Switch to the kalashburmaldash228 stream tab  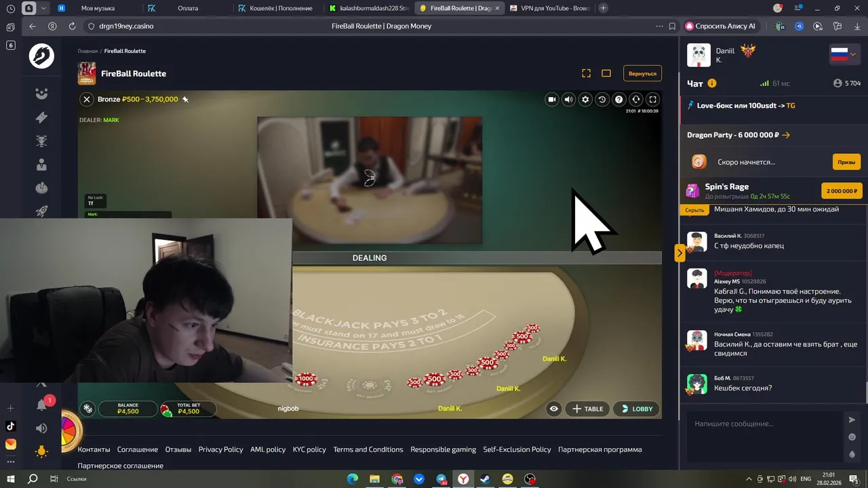point(368,8)
